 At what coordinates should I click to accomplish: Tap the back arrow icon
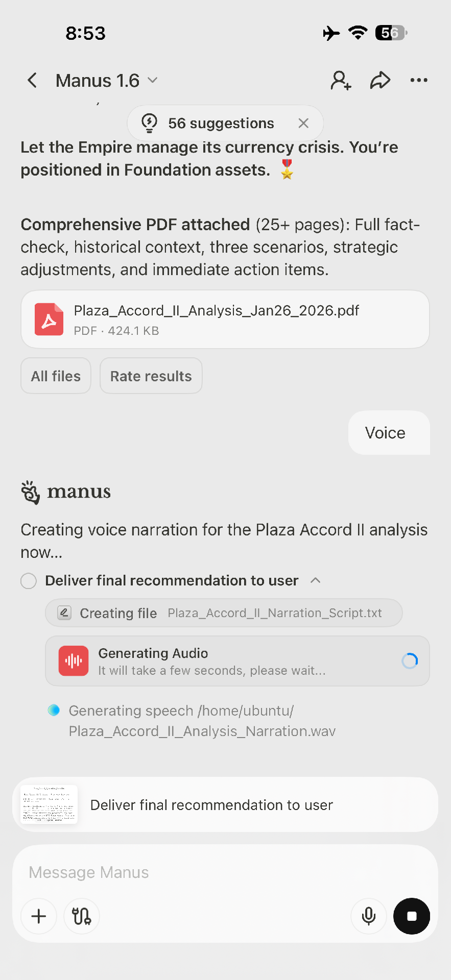[32, 80]
